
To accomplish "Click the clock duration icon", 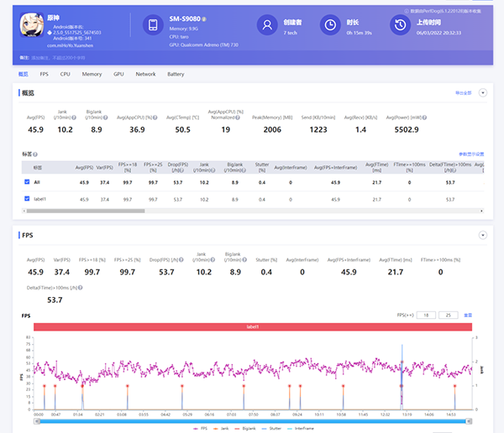I will click(332, 26).
